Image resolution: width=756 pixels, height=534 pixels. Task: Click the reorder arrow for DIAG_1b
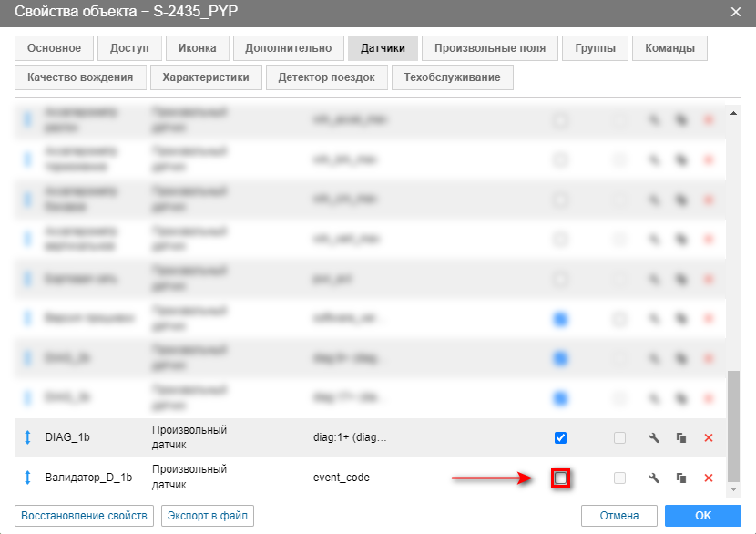(x=27, y=437)
